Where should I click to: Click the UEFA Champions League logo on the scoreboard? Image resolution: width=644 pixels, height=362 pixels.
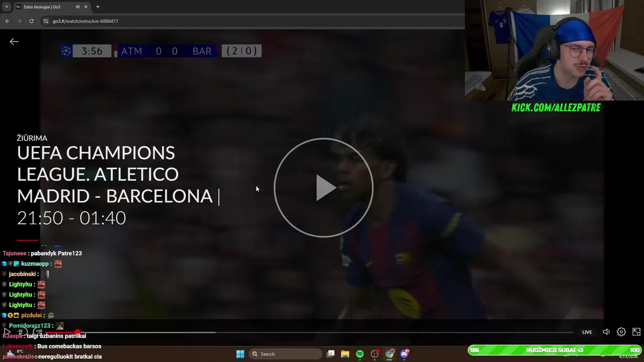click(66, 51)
